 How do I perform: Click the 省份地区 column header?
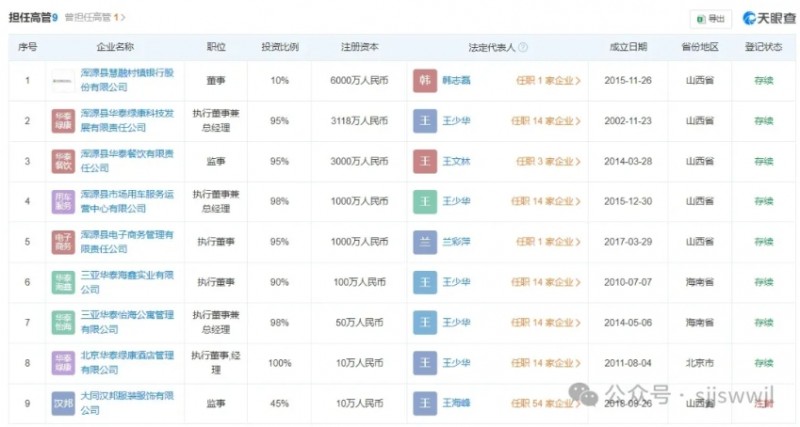coord(699,47)
